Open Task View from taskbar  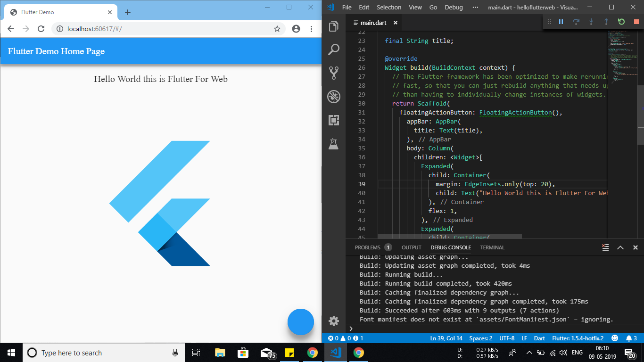(197, 353)
